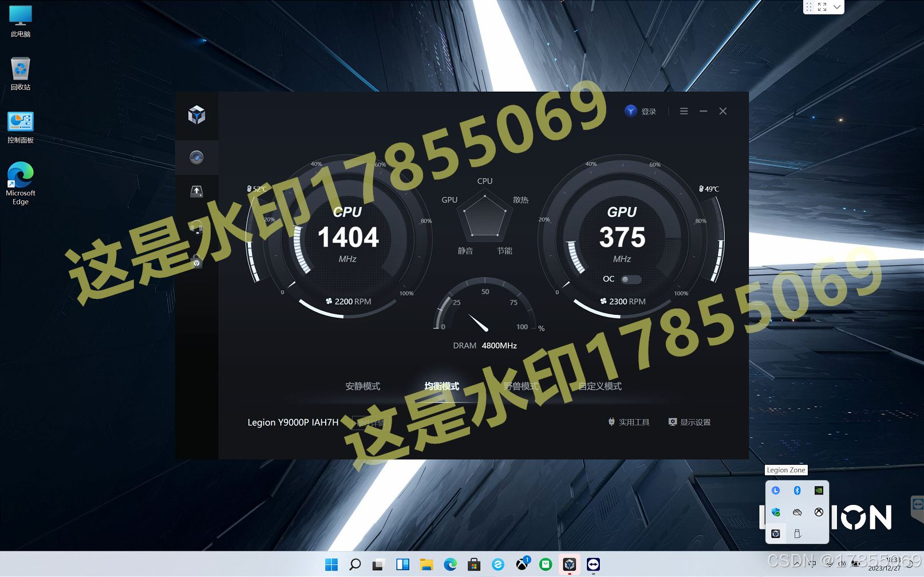Click the Legion Zone cube logo
Image resolution: width=924 pixels, height=577 pixels.
196,115
